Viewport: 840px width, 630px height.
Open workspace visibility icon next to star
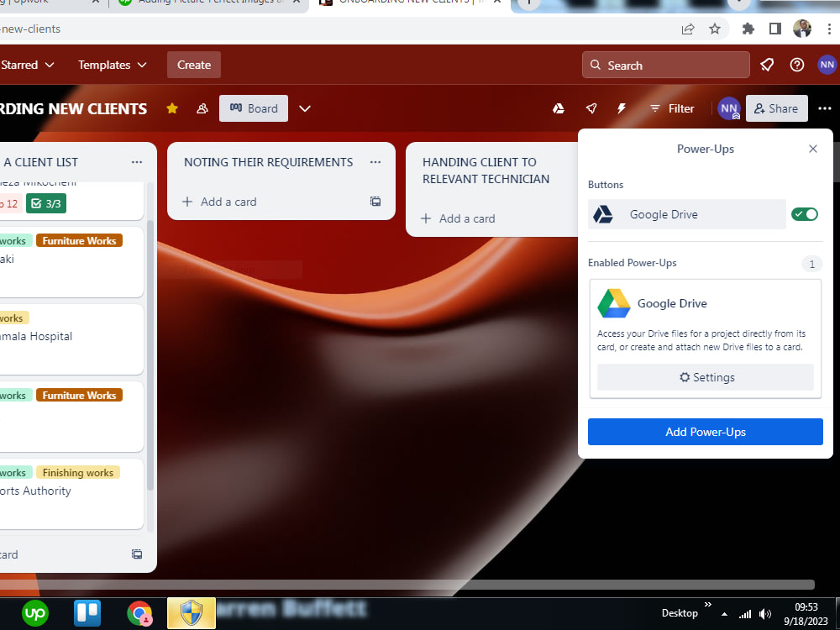point(202,108)
